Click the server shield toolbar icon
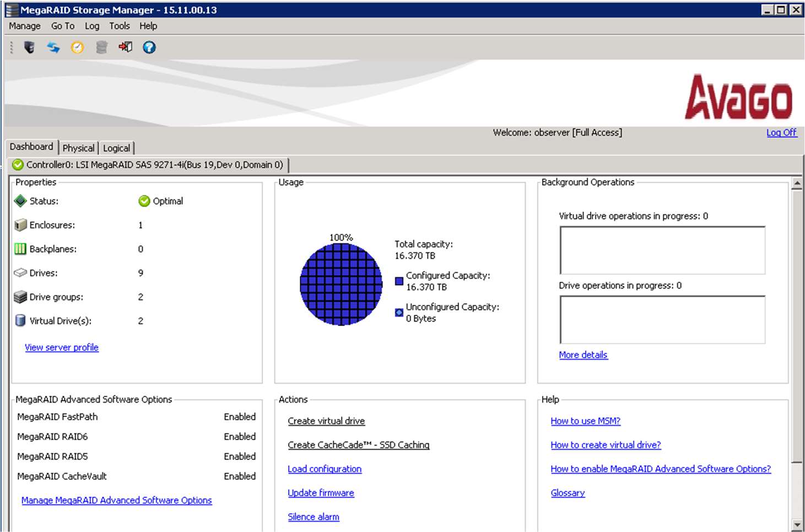This screenshot has width=805, height=532. (29, 47)
